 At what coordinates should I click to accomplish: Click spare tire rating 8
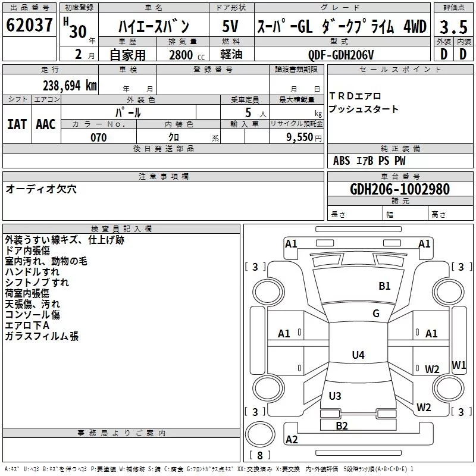click(x=260, y=455)
